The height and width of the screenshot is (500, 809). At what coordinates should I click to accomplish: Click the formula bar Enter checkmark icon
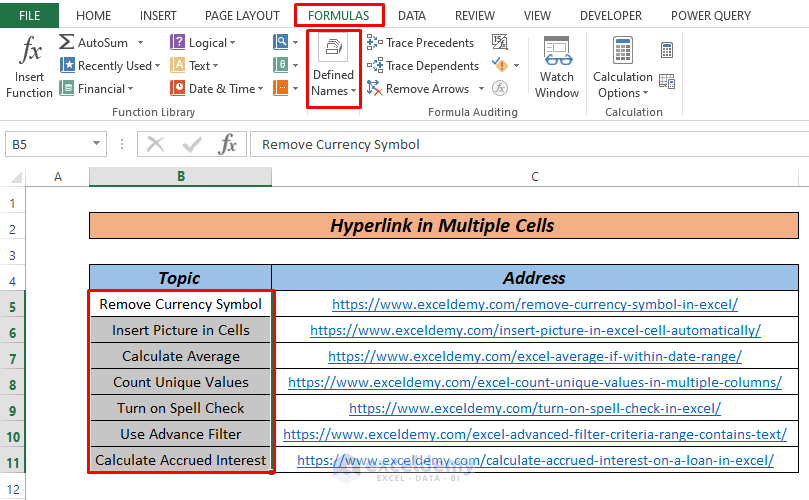point(192,144)
